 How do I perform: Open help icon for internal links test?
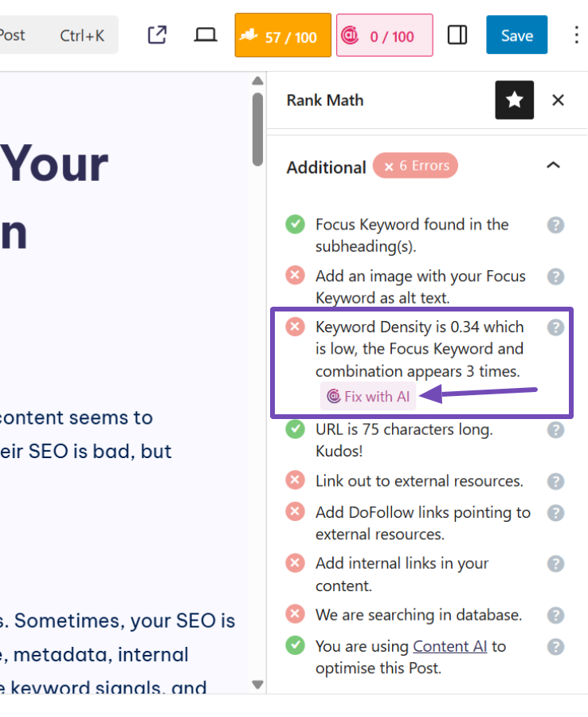pyautogui.click(x=555, y=563)
